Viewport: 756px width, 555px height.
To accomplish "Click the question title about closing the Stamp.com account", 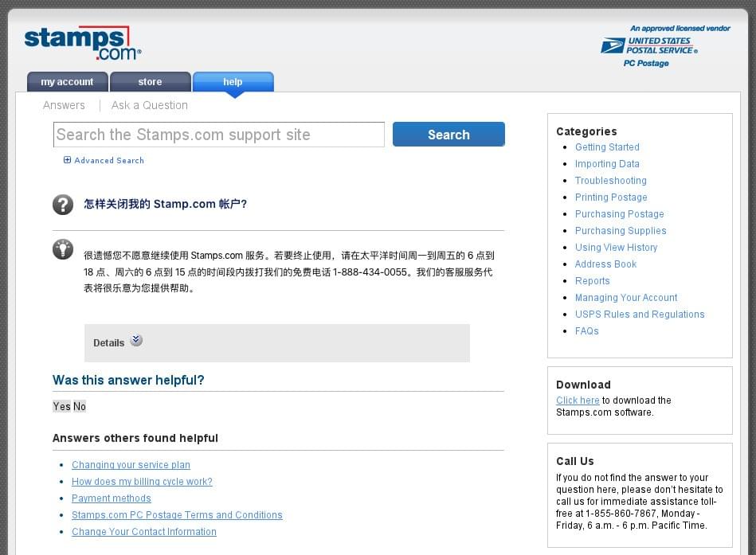I will point(166,205).
